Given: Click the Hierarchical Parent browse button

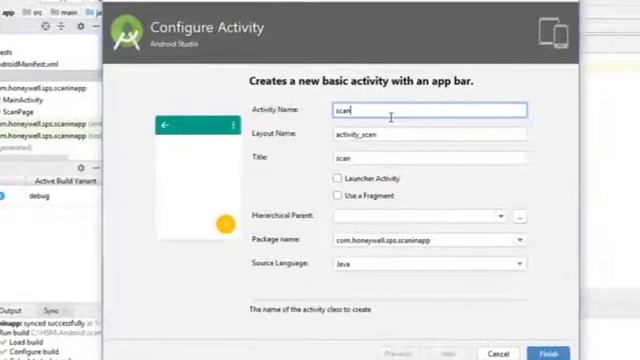Looking at the screenshot, I should [x=520, y=216].
